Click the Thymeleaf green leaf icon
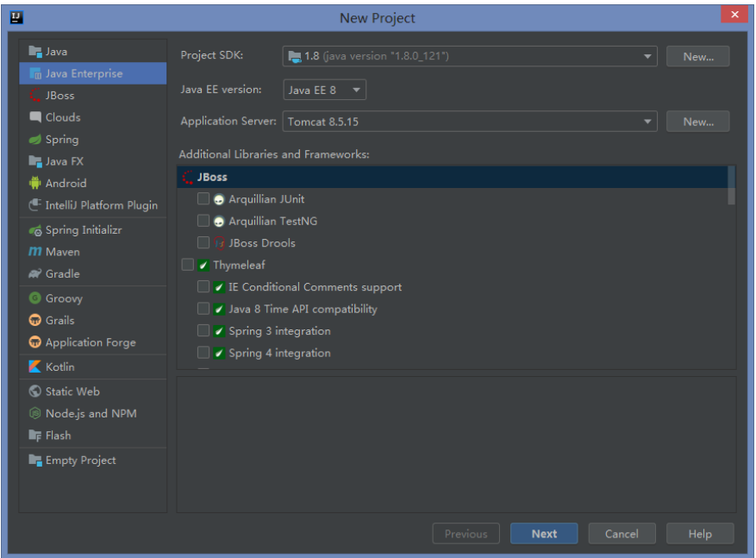This screenshot has width=756, height=558. coord(203,266)
